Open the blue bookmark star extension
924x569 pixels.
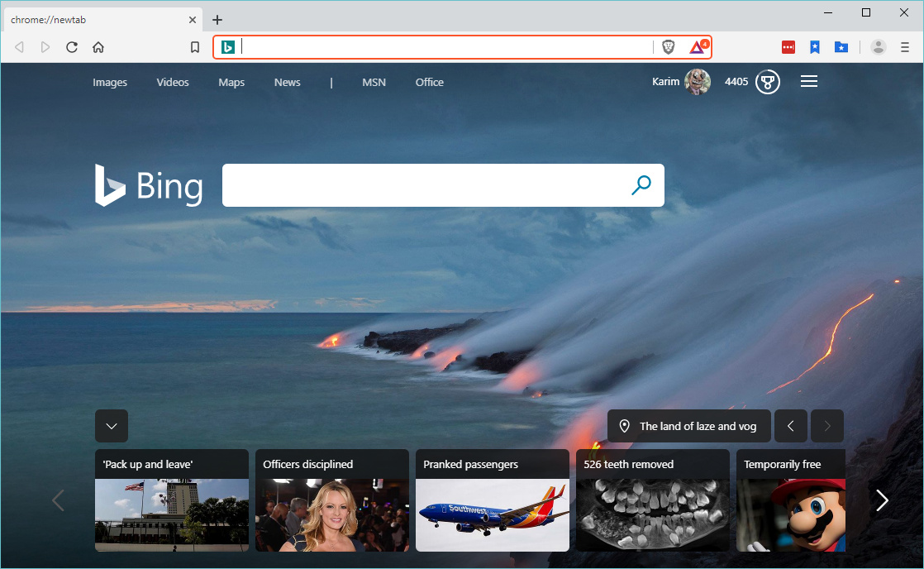click(815, 47)
